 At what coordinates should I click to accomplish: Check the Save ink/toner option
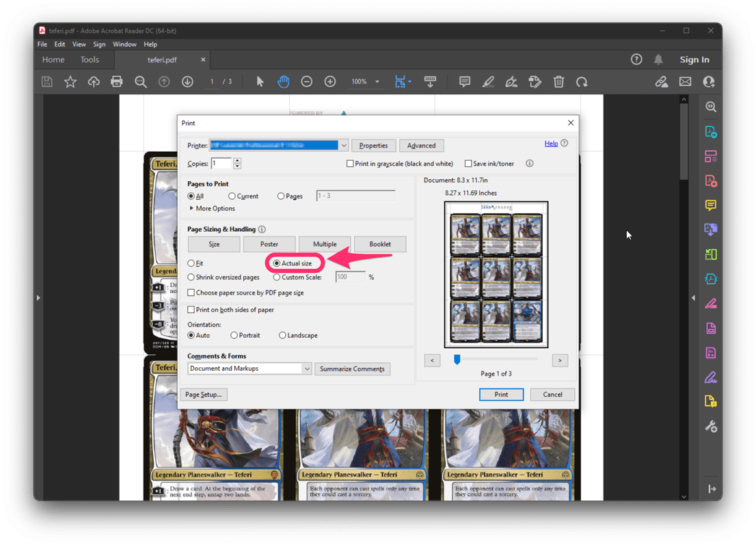point(470,163)
